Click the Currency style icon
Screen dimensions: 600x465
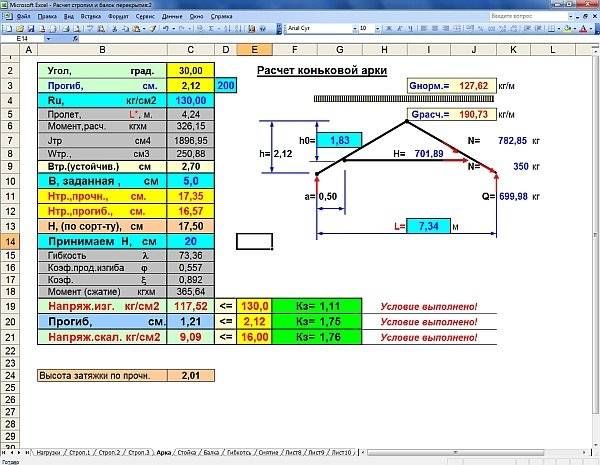pos(470,29)
